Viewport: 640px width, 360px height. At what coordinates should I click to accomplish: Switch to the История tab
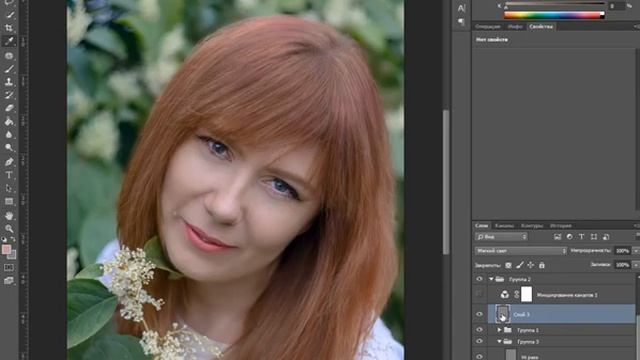560,225
